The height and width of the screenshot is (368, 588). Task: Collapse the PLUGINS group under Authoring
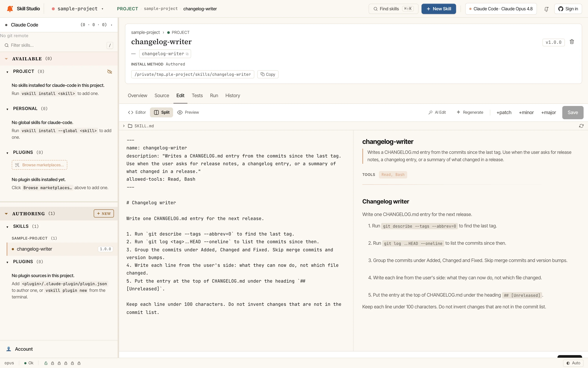[x=7, y=262]
